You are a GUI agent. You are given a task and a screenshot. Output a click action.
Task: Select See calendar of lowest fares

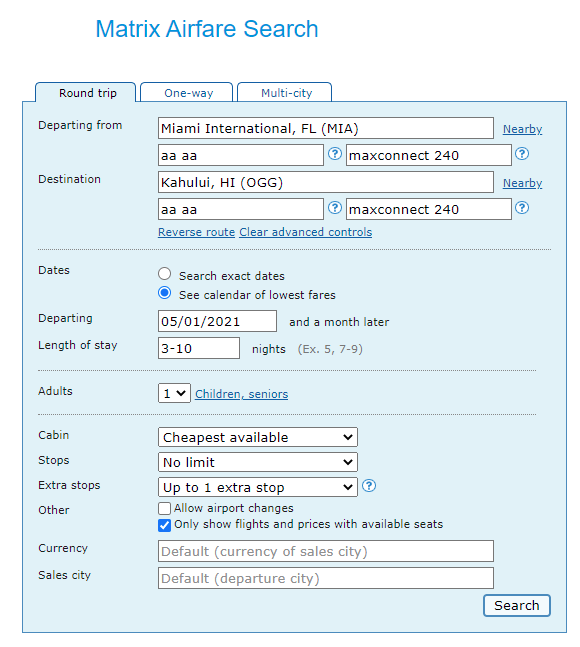pyautogui.click(x=165, y=293)
